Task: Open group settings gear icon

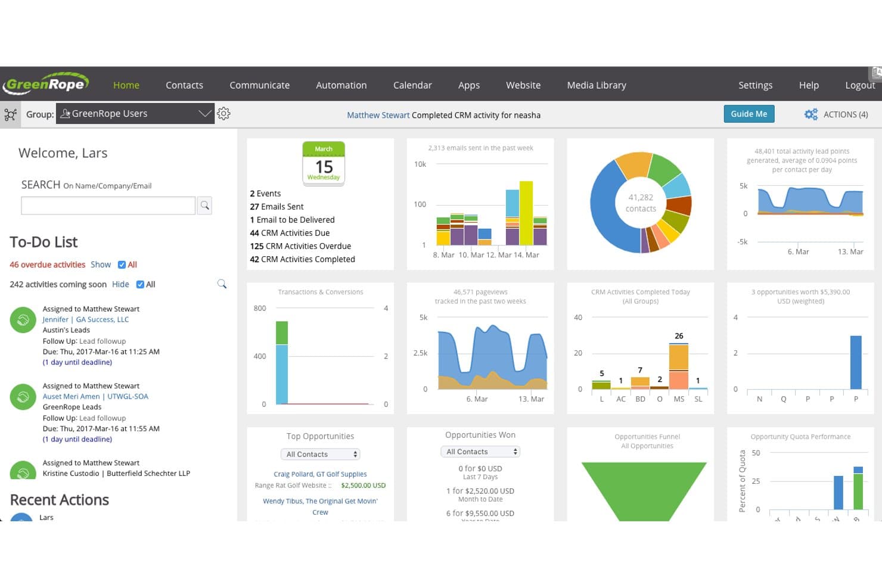Action: (223, 114)
